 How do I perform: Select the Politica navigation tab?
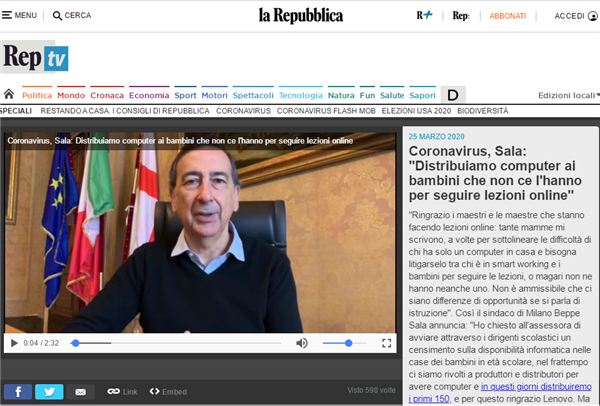tap(37, 94)
